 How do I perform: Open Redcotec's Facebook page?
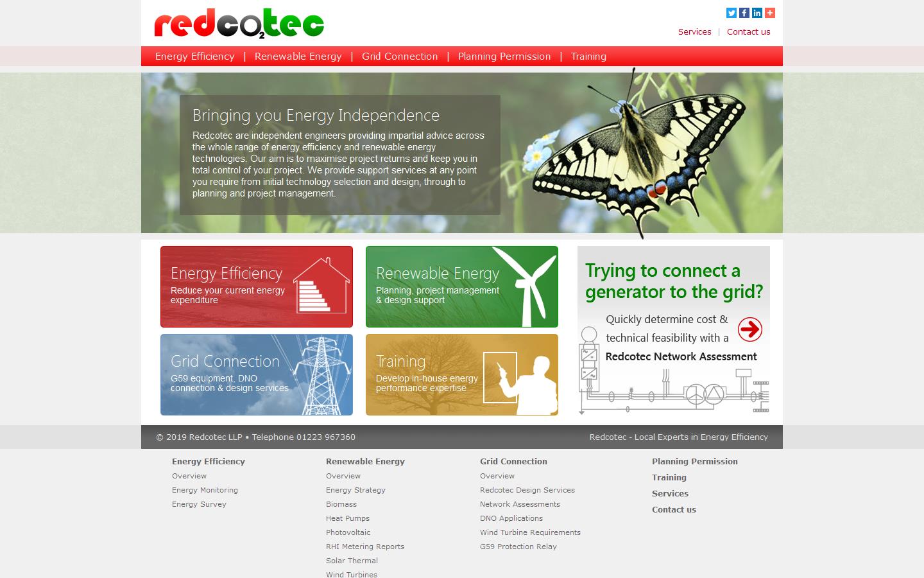pos(744,13)
